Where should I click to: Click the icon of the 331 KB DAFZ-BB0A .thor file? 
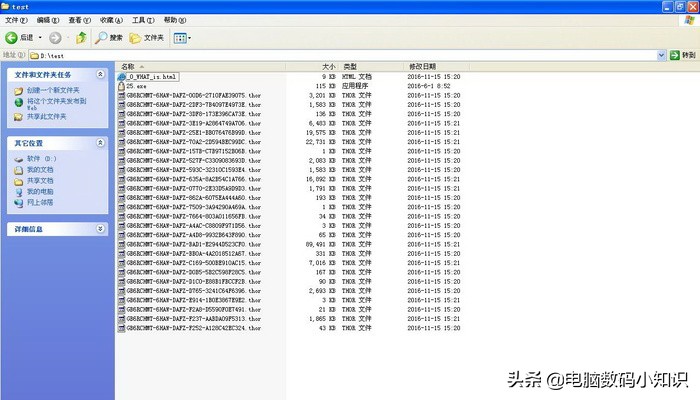click(x=121, y=254)
